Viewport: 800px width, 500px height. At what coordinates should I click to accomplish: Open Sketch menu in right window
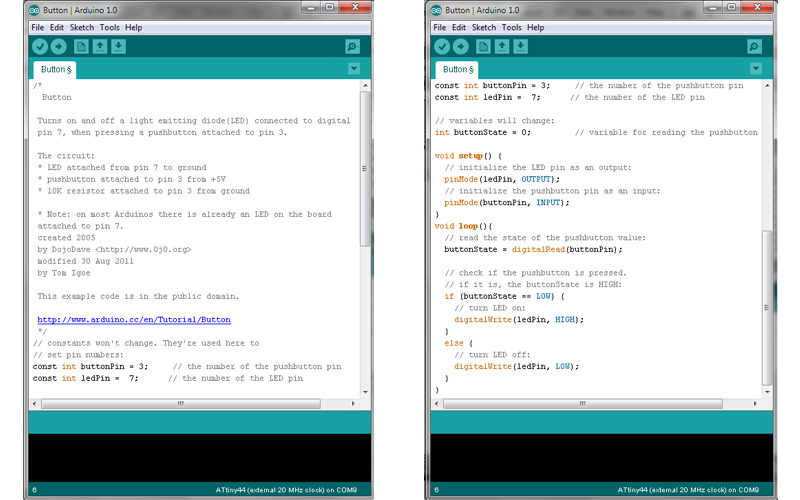(x=484, y=28)
